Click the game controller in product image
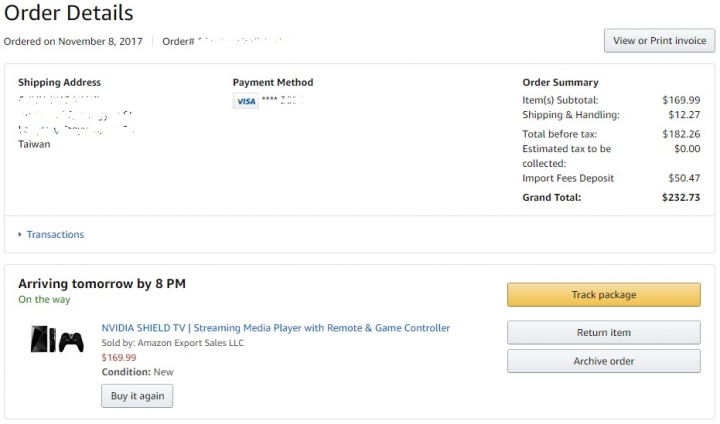This screenshot has width=720, height=424. click(x=71, y=342)
